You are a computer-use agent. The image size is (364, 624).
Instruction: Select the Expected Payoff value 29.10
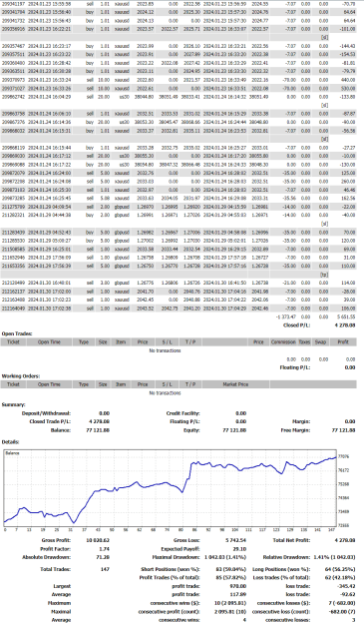[x=239, y=549]
